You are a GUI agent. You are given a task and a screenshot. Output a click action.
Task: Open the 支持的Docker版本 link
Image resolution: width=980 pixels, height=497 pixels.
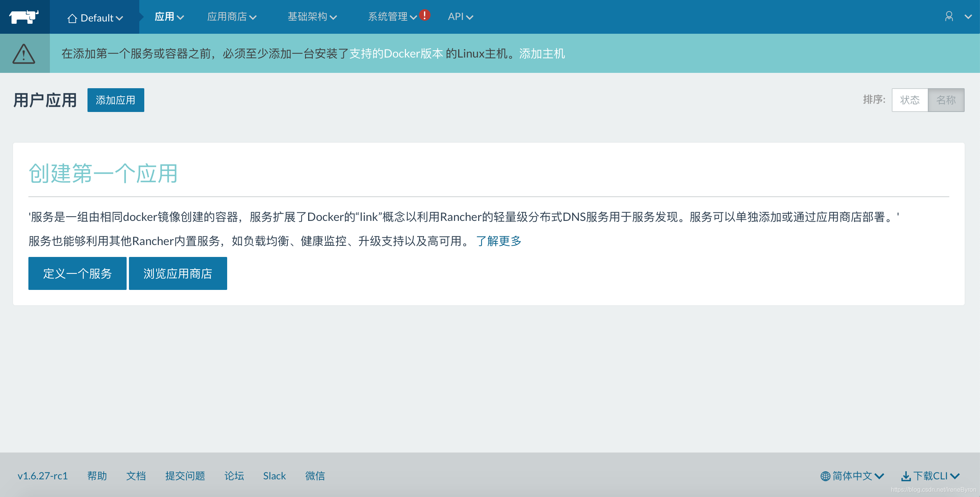396,54
